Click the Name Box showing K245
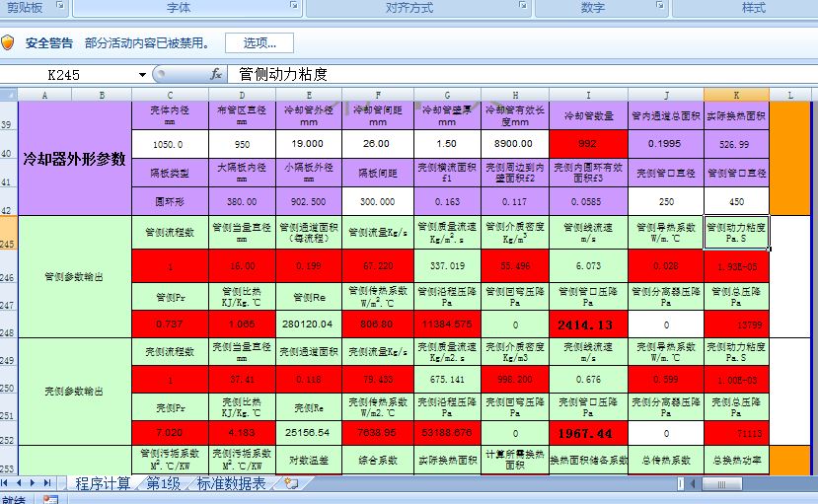This screenshot has width=818, height=504. (68, 75)
